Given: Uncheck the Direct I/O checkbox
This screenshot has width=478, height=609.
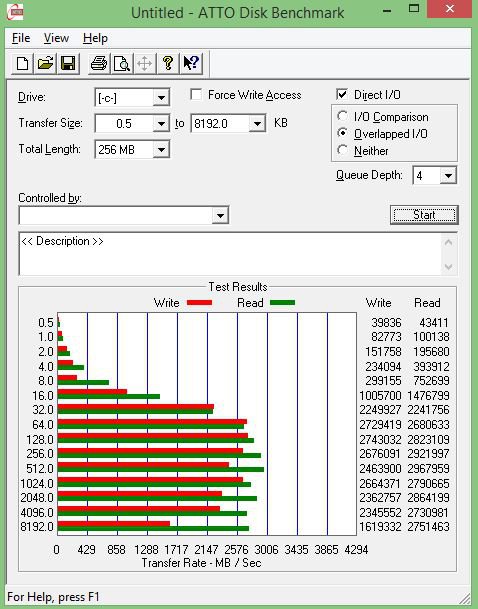Looking at the screenshot, I should (342, 95).
